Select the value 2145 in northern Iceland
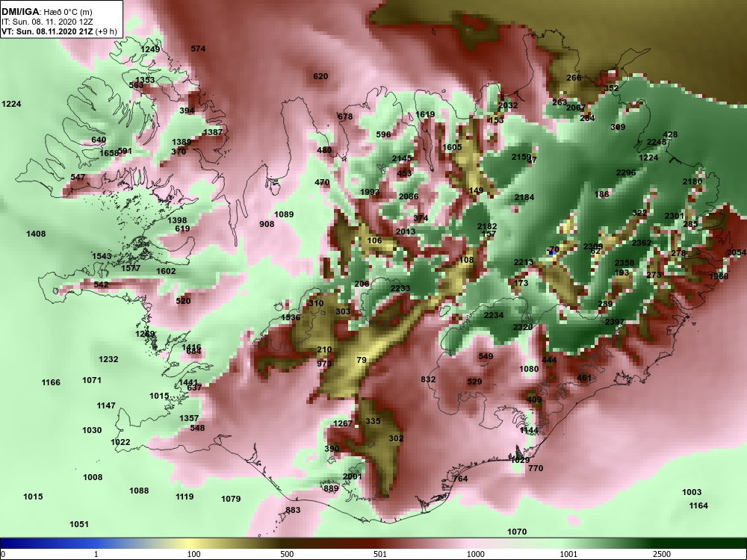747x560 pixels. [x=402, y=158]
